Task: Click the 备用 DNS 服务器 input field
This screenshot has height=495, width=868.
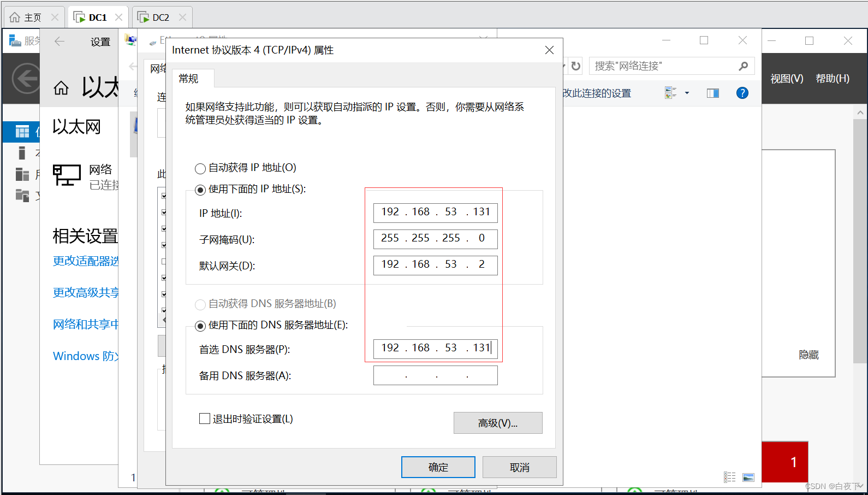Action: click(x=435, y=375)
